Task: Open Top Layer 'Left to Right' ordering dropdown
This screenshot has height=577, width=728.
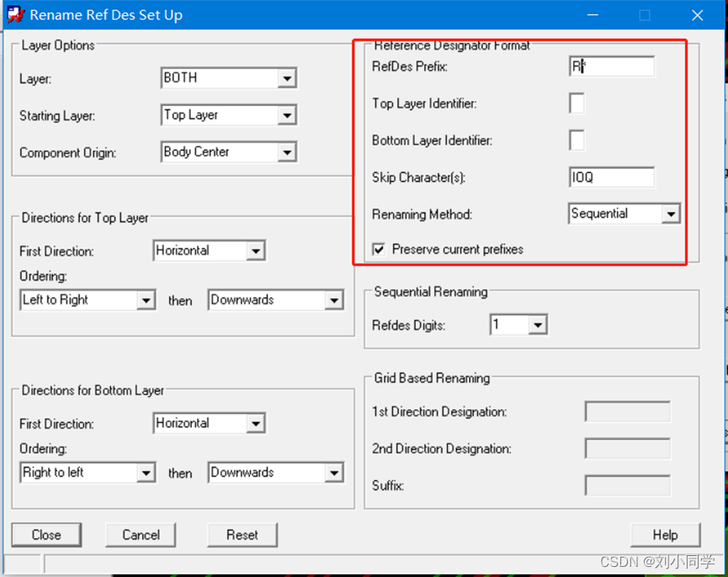Action: [x=146, y=300]
